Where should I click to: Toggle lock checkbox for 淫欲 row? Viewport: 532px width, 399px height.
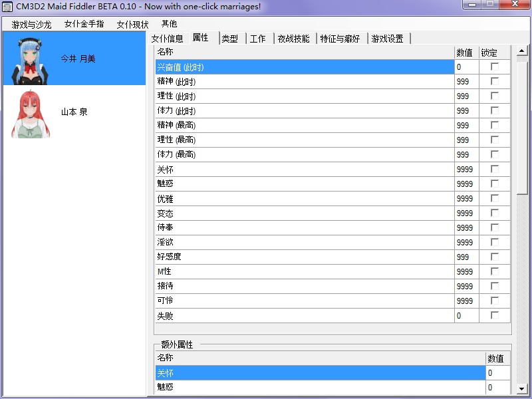pos(495,242)
